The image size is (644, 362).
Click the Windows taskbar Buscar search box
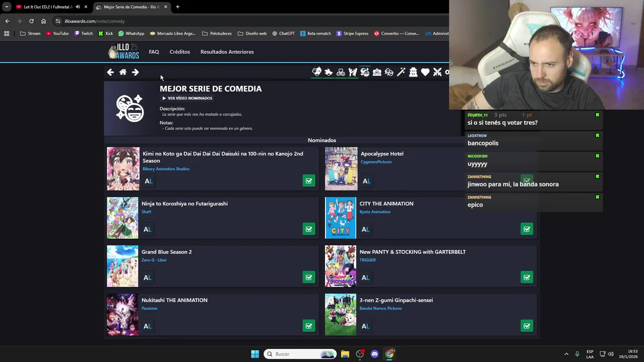(300, 354)
